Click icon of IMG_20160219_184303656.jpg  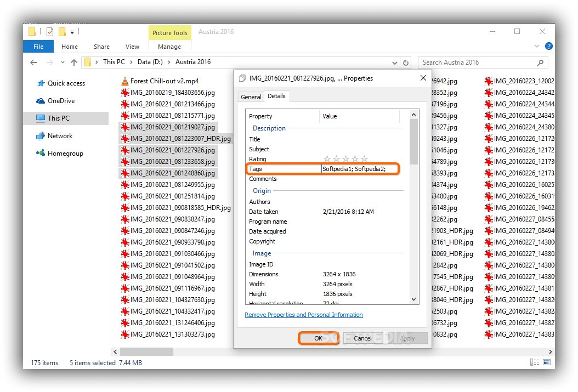coord(125,93)
